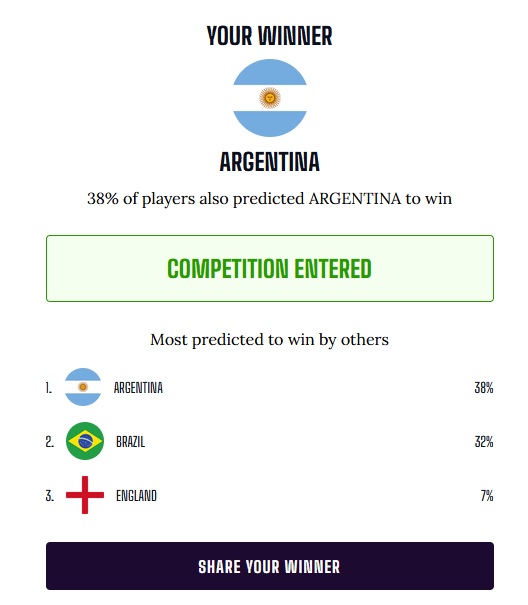The width and height of the screenshot is (528, 605).
Task: Select the BRAZIL label in rankings
Action: (x=130, y=441)
